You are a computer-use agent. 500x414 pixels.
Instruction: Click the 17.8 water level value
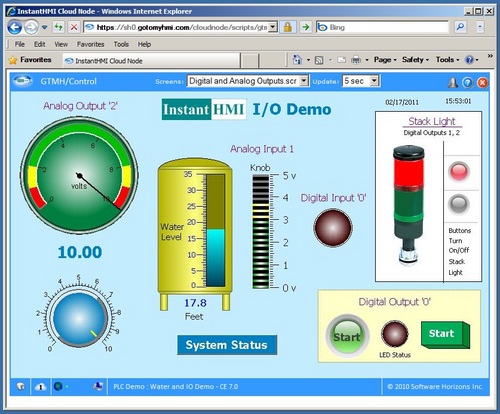click(195, 303)
